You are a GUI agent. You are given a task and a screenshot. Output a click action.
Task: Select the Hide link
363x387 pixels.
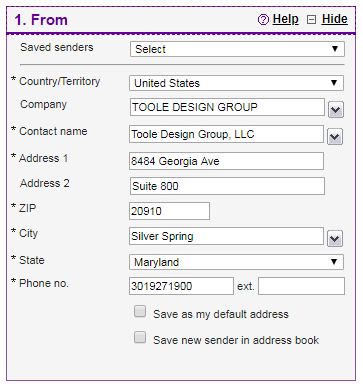point(335,19)
